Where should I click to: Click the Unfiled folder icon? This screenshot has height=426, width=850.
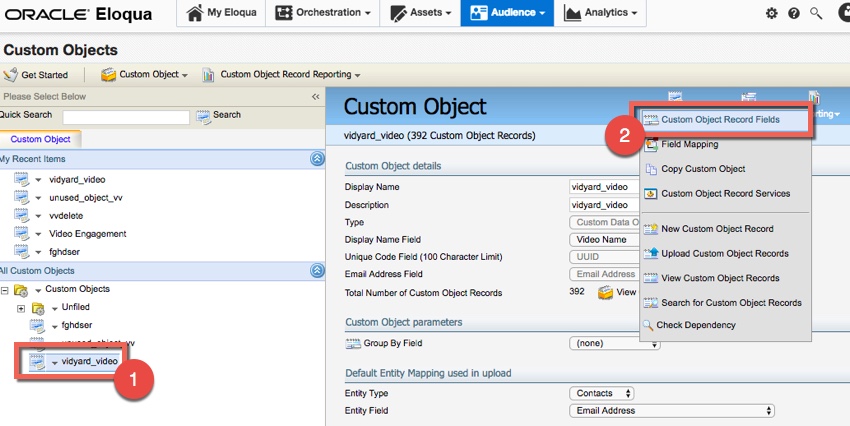click(x=37, y=308)
